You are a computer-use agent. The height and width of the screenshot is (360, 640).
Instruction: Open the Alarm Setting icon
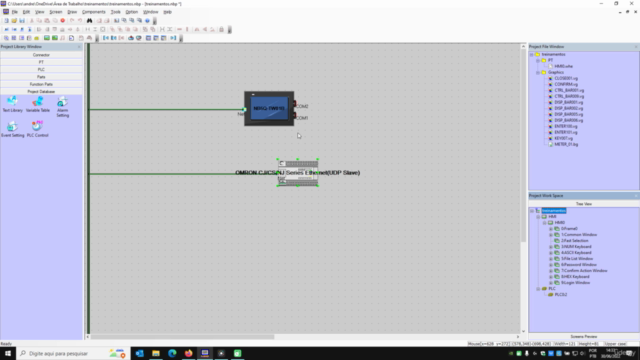[x=62, y=107]
